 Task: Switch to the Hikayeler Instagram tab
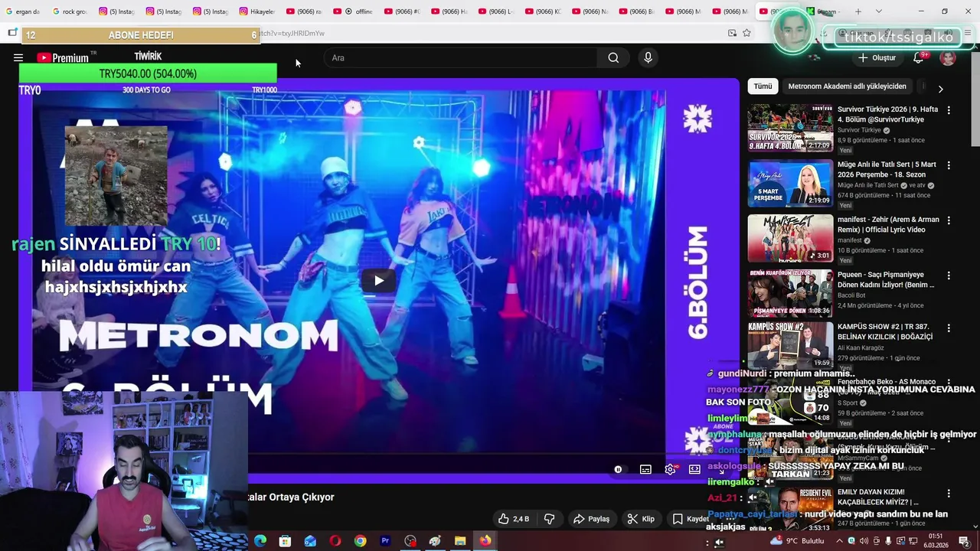[256, 11]
